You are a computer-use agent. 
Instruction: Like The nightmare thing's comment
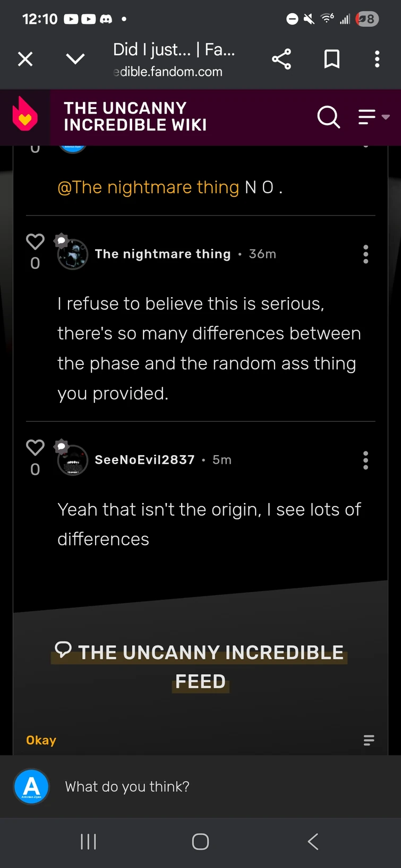pos(35,242)
